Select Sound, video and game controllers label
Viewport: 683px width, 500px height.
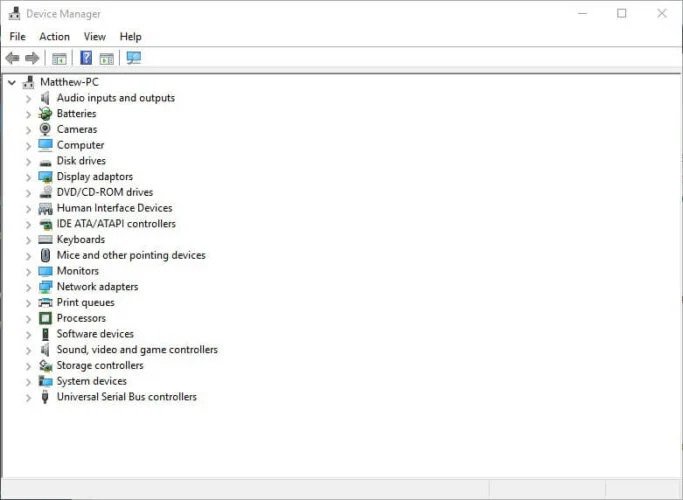tap(137, 350)
